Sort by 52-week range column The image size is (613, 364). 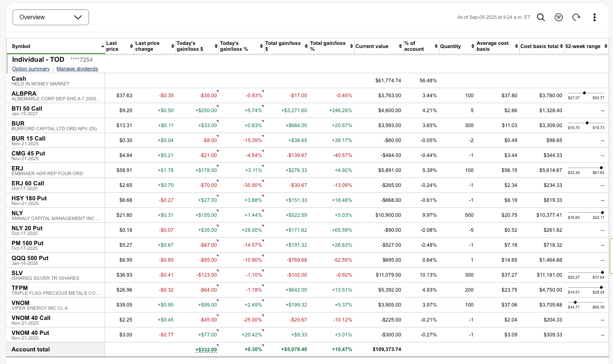pos(587,46)
